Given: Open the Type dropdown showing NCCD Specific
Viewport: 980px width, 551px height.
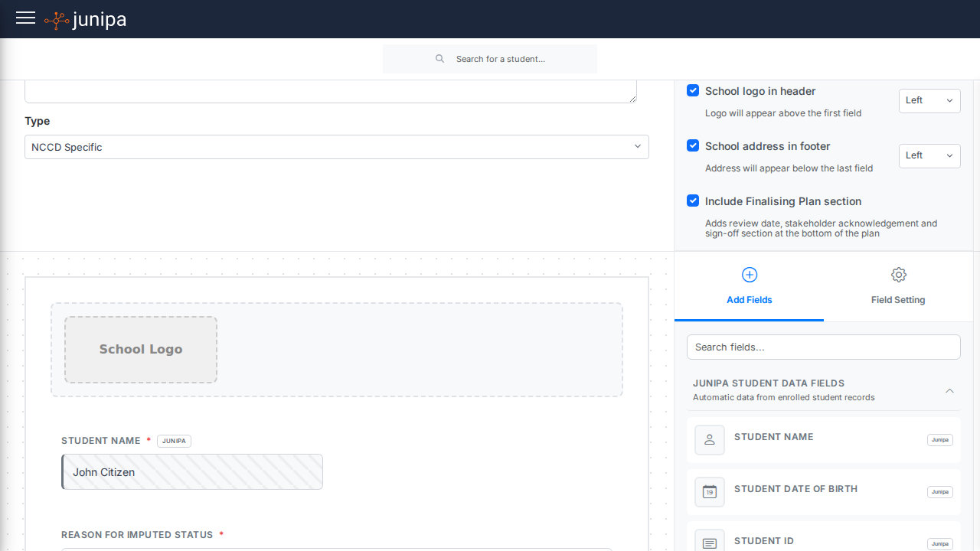Looking at the screenshot, I should [336, 146].
